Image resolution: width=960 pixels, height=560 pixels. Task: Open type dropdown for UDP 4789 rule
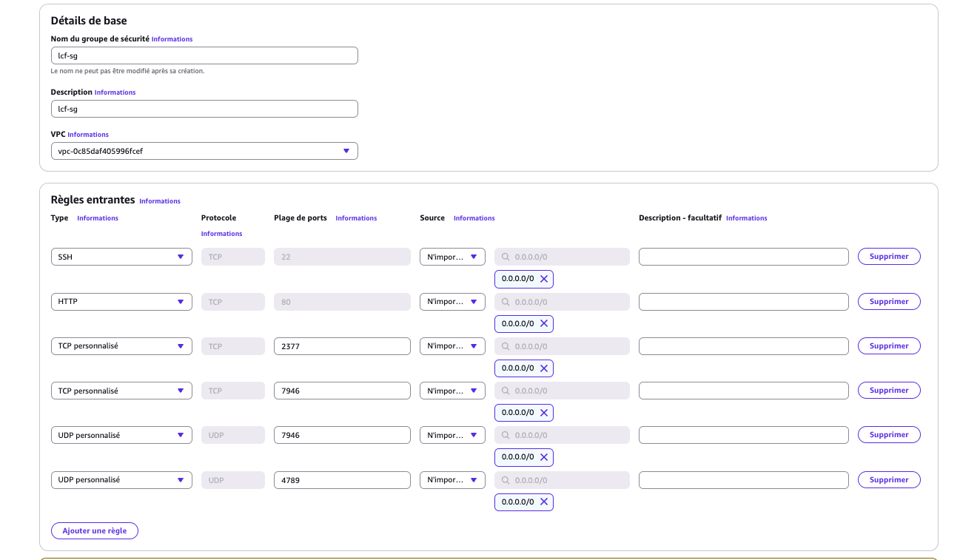pyautogui.click(x=121, y=480)
